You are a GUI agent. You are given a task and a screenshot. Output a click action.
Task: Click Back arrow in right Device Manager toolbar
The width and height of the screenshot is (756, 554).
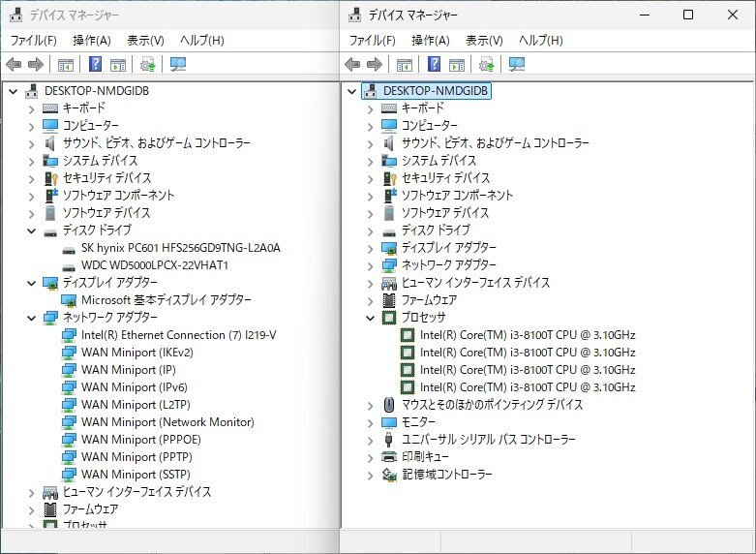pyautogui.click(x=353, y=64)
